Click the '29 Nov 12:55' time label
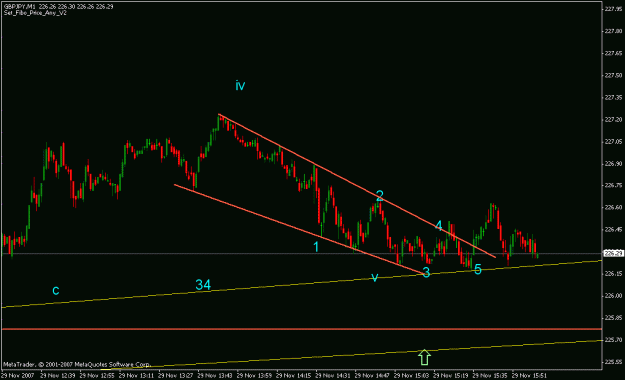Viewport: 625px width, 380px height. 97,375
